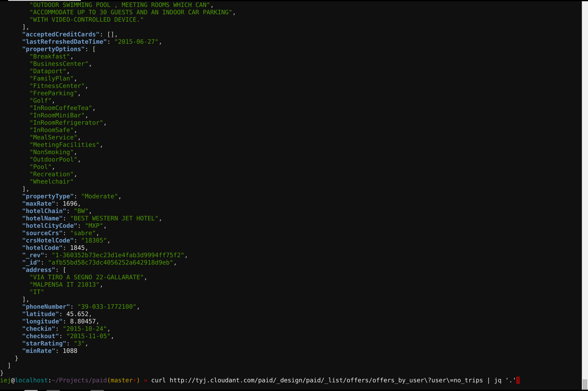Click the red » prompt arrow symbol

click(146, 380)
